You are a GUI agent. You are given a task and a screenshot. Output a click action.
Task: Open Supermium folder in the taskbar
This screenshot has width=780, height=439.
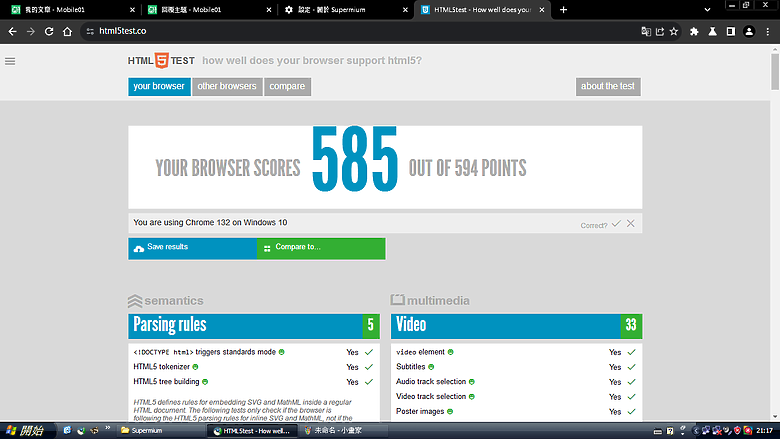(161, 431)
